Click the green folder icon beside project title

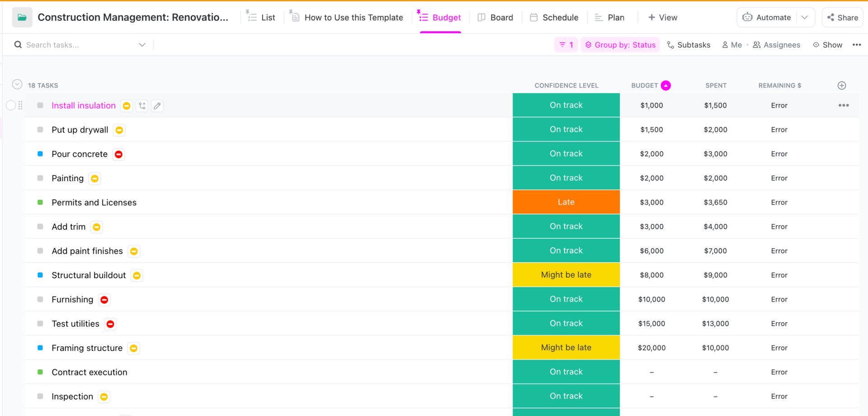[x=22, y=18]
